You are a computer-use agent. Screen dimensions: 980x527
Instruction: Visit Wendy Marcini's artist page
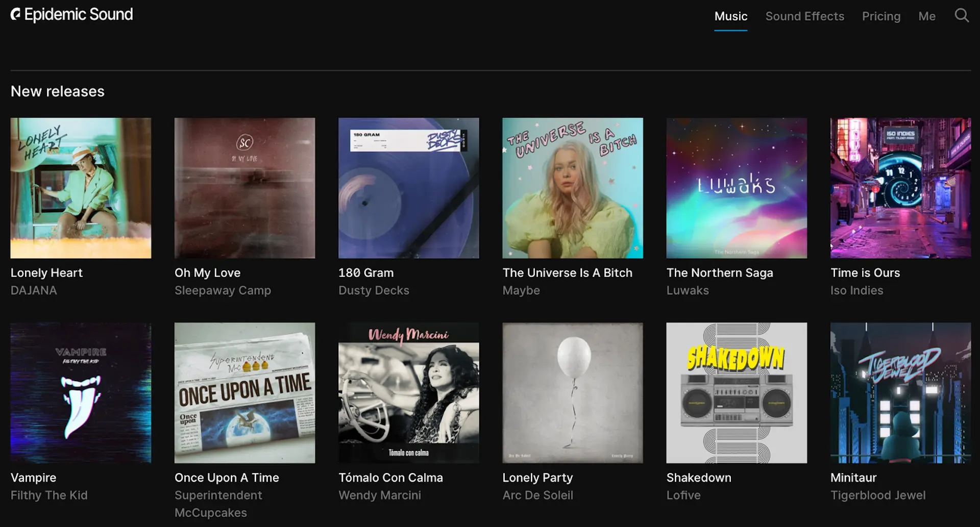(x=380, y=495)
